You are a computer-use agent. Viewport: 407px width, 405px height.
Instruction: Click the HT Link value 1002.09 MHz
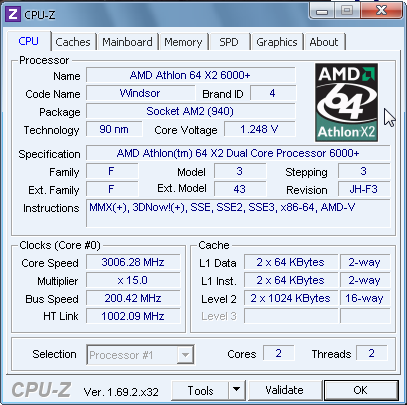pyautogui.click(x=133, y=316)
